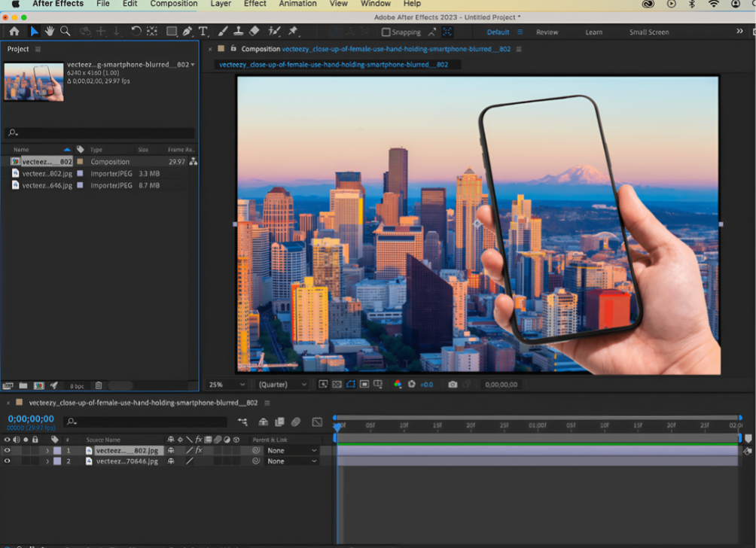The image size is (756, 548).
Task: Enable the Snapping checkbox
Action: point(387,32)
